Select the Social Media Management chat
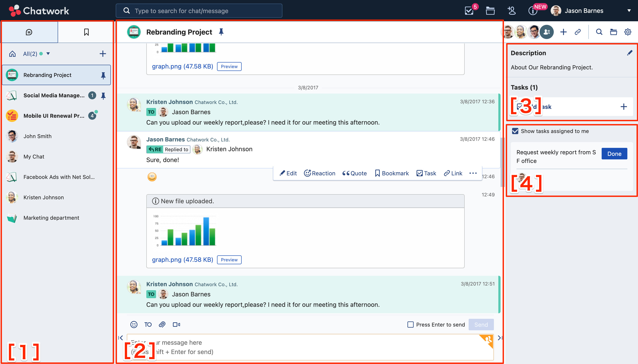This screenshot has width=638, height=364. click(54, 95)
